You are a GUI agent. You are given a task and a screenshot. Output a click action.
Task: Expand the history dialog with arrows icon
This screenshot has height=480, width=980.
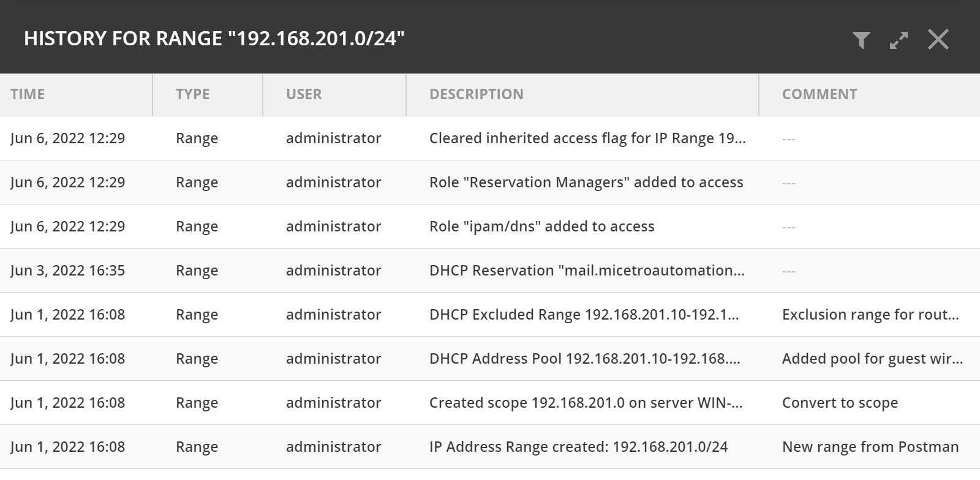[899, 40]
